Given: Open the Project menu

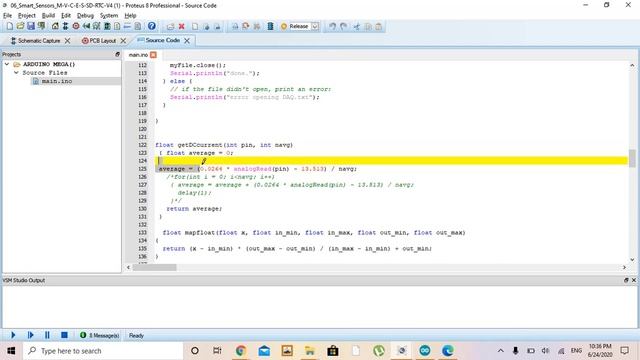Looking at the screenshot, I should 27,16.
